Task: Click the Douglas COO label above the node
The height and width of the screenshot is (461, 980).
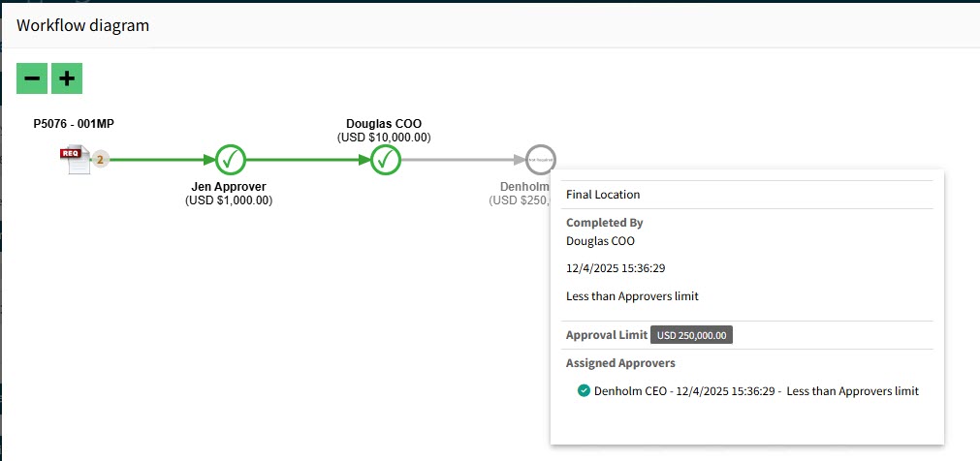Action: (x=384, y=124)
